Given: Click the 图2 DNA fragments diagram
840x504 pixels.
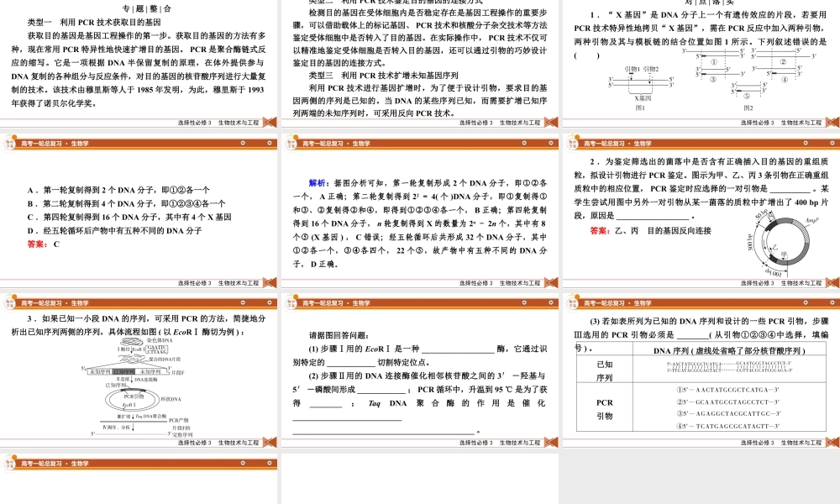Looking at the screenshot, I should tap(749, 79).
